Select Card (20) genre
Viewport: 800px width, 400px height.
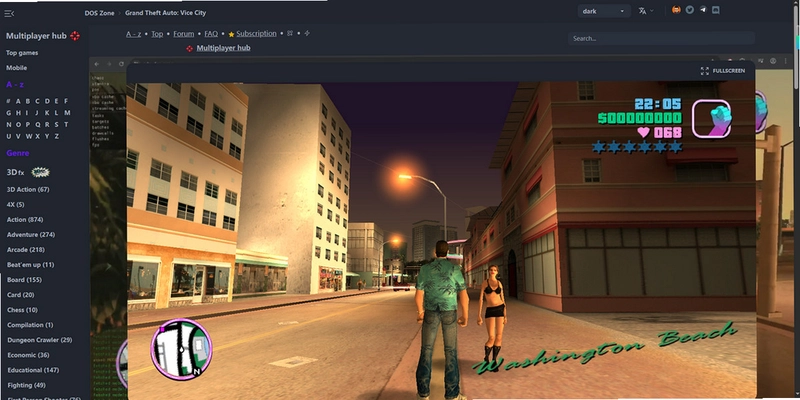(21, 295)
